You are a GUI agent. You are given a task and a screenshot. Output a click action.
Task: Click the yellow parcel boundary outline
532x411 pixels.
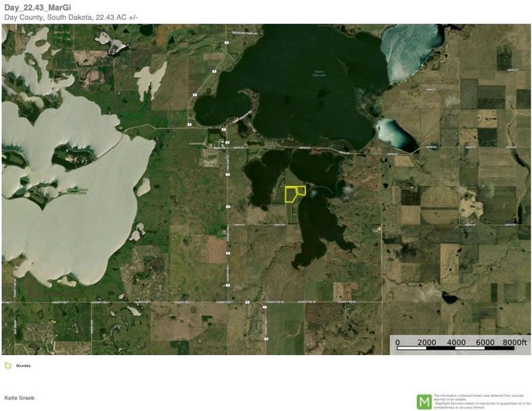tap(290, 194)
